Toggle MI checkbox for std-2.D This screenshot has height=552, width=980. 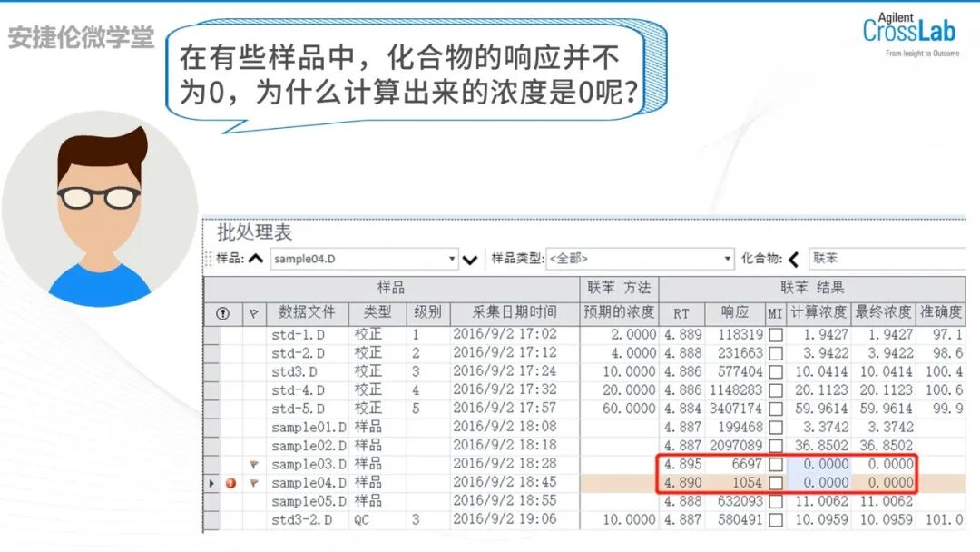click(x=776, y=354)
